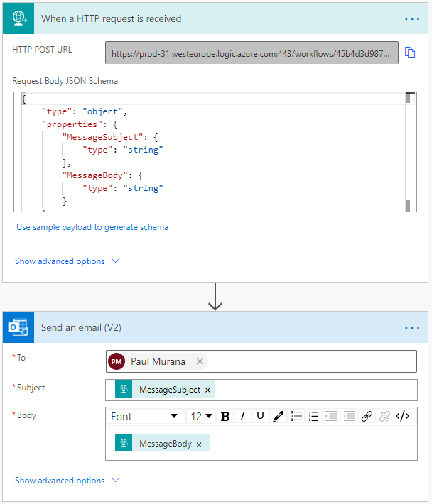Remove the MessageSubject dynamic token

click(207, 390)
